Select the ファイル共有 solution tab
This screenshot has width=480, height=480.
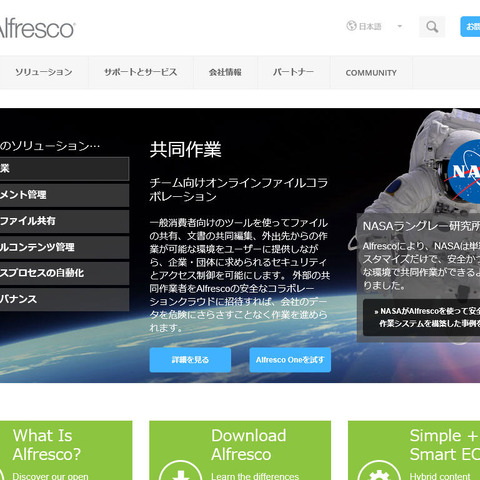tap(64, 221)
